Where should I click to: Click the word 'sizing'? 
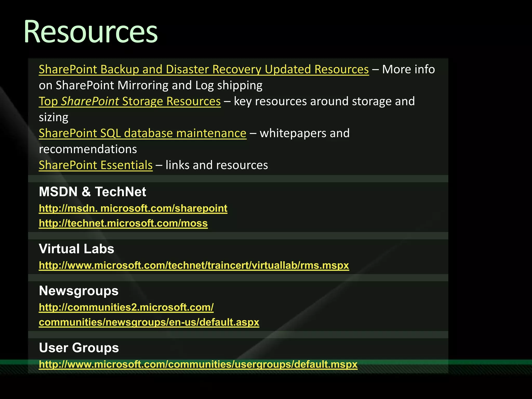pyautogui.click(x=54, y=118)
